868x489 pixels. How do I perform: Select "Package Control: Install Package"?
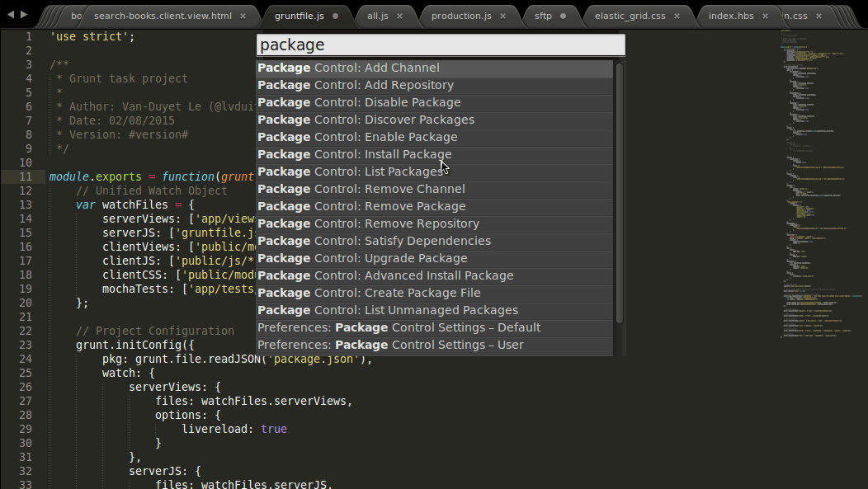(355, 154)
